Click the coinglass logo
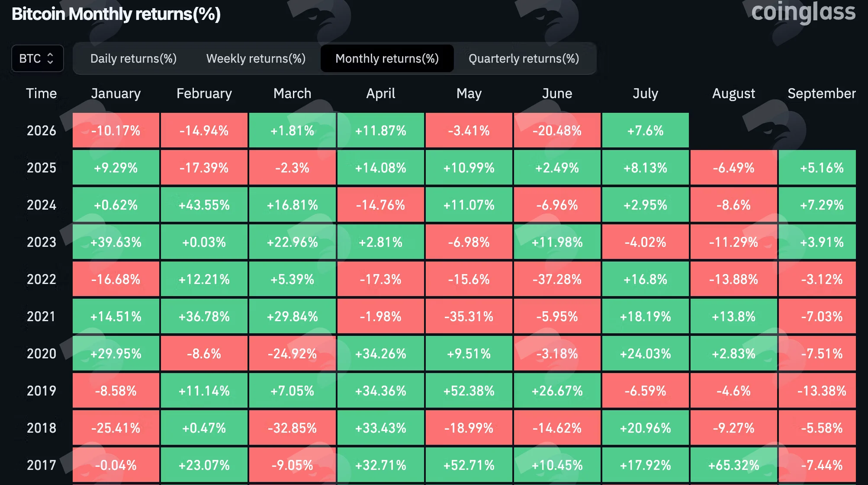 click(x=803, y=12)
